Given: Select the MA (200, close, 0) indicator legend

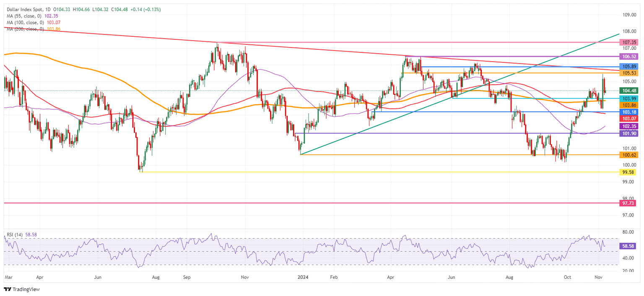Looking at the screenshot, I should point(26,30).
